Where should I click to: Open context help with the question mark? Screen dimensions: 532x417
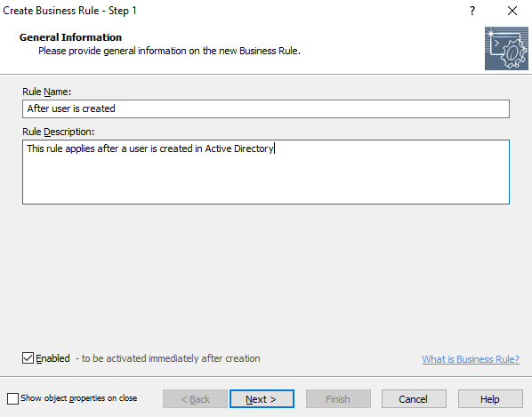pos(472,12)
